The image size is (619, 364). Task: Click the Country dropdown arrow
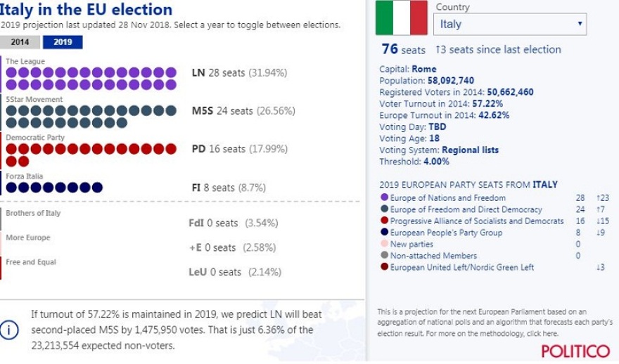click(x=579, y=24)
